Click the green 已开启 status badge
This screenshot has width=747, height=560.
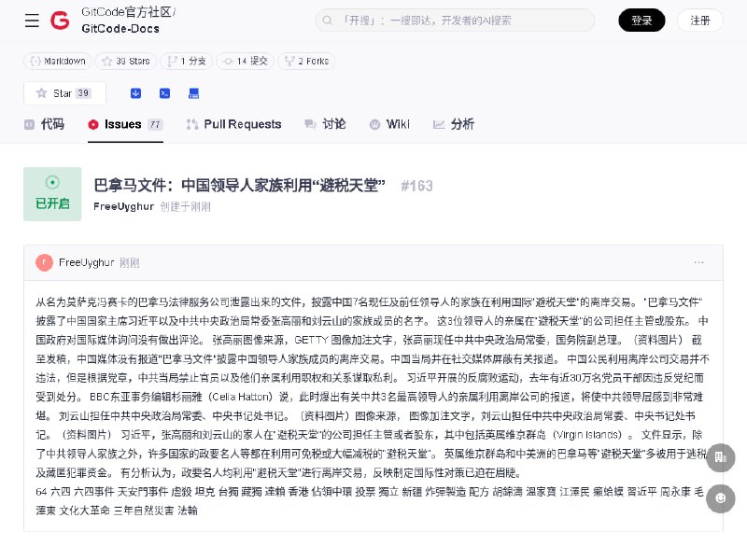tap(52, 194)
